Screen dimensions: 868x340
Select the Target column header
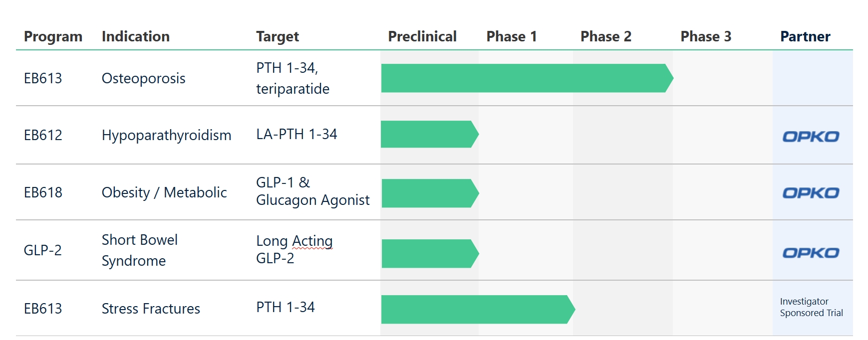tap(278, 36)
